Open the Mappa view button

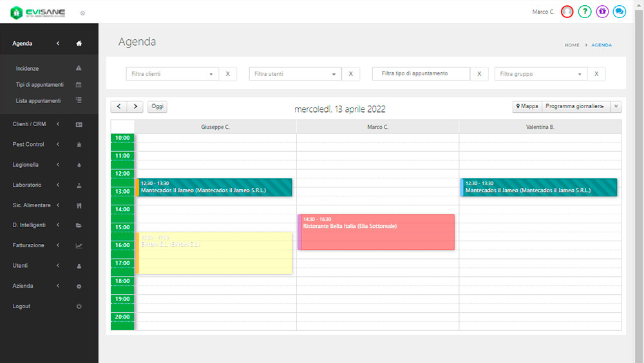pyautogui.click(x=527, y=107)
